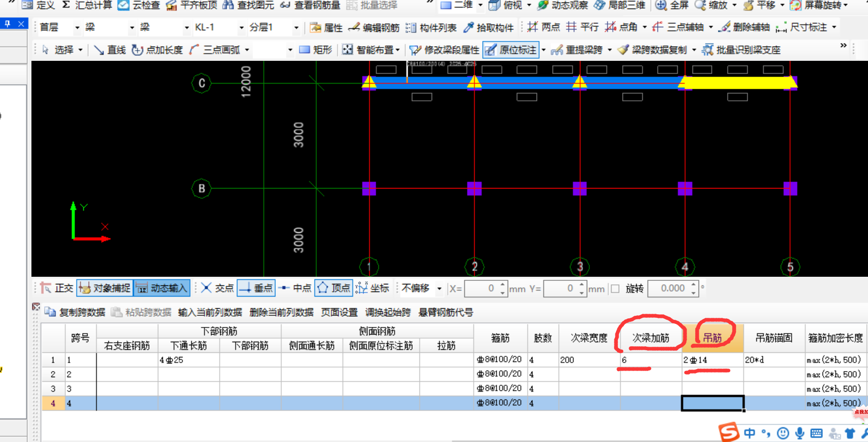Screen dimensions: 868x442
Task: Click cell containing 4⌀25 下通长筋
Action: [189, 360]
